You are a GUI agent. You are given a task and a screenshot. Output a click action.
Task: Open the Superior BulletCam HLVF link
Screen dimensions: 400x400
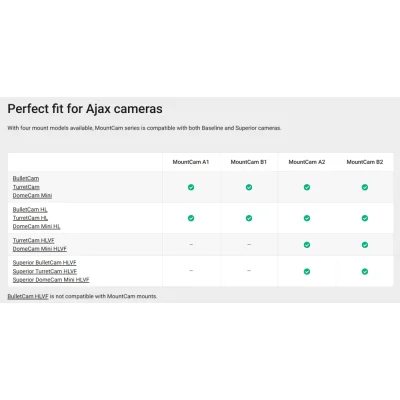44,263
